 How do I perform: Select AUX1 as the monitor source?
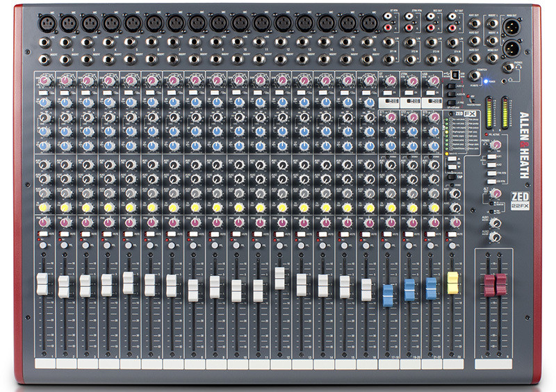point(492,157)
